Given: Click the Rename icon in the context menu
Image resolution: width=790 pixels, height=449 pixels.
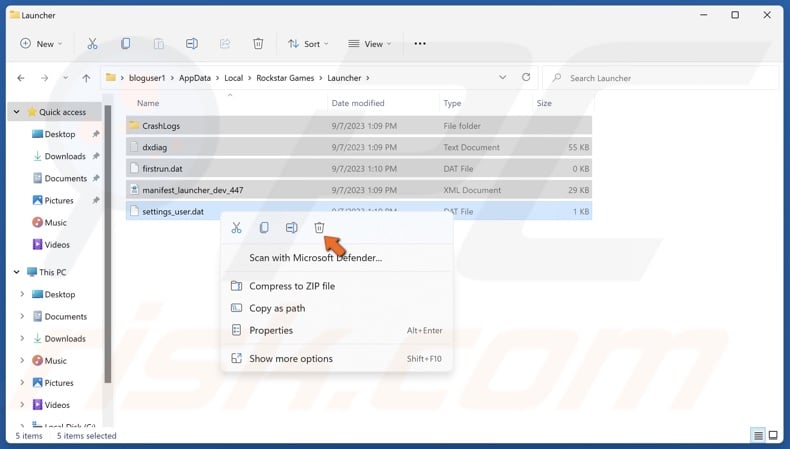Looking at the screenshot, I should click(291, 228).
